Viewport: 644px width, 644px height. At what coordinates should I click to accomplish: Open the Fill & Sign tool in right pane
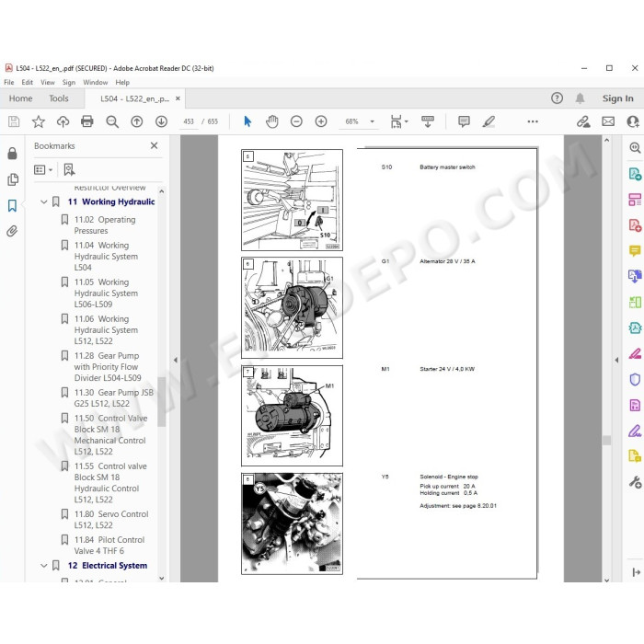click(635, 431)
